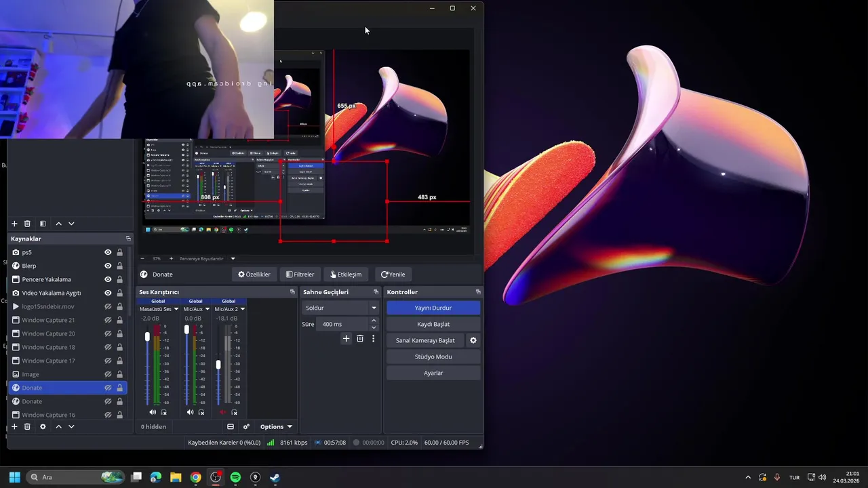Open Ayarlar settings
The width and height of the screenshot is (868, 488).
click(433, 373)
